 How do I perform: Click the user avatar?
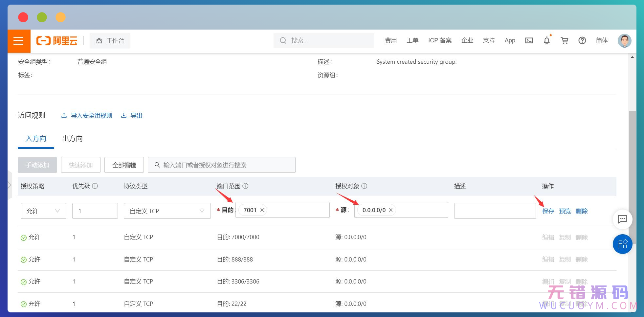[x=624, y=41]
